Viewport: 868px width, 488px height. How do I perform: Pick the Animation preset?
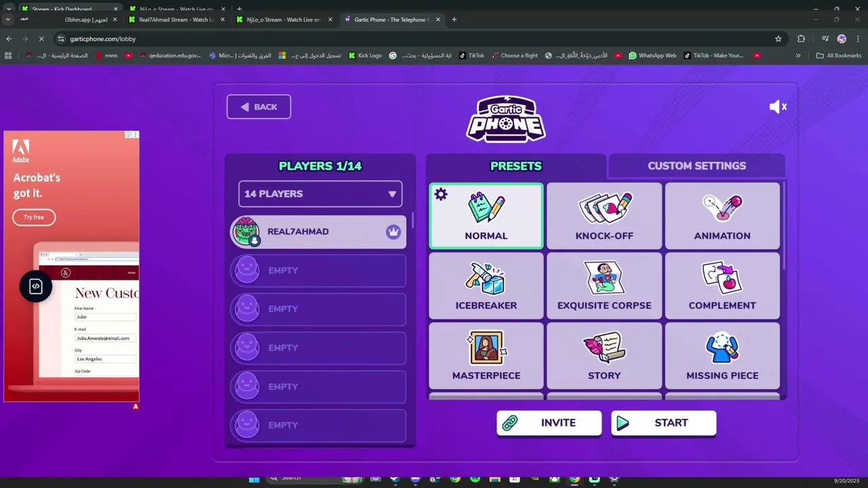point(722,216)
